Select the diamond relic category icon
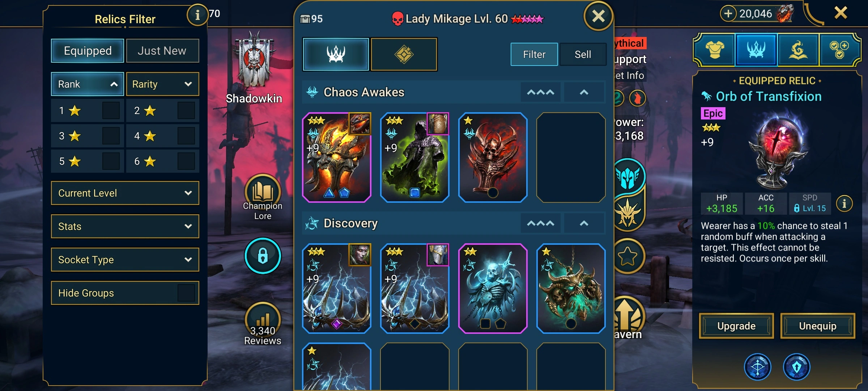 point(404,54)
